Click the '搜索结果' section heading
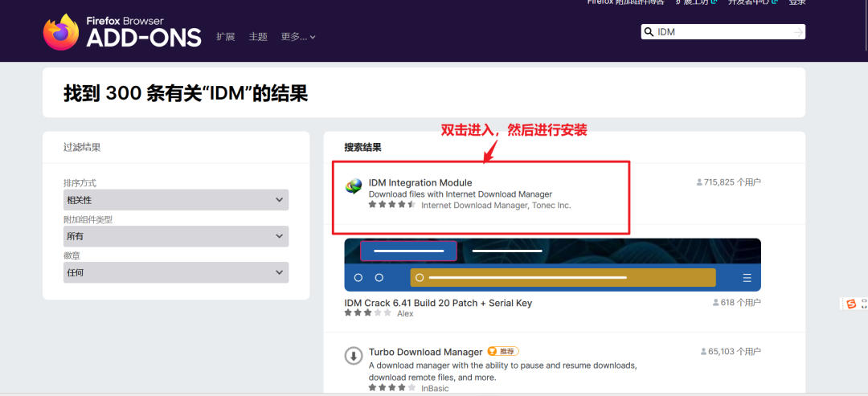The width and height of the screenshot is (868, 396). point(362,147)
